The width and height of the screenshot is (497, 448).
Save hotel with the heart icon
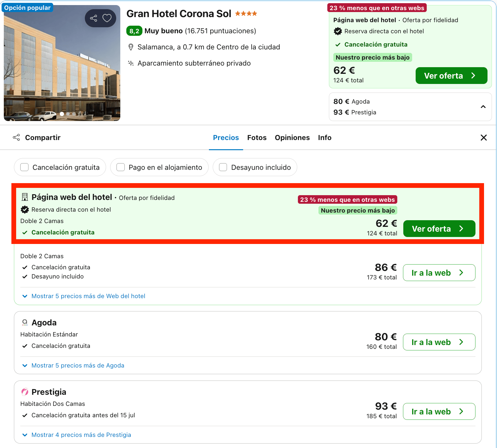tap(107, 18)
